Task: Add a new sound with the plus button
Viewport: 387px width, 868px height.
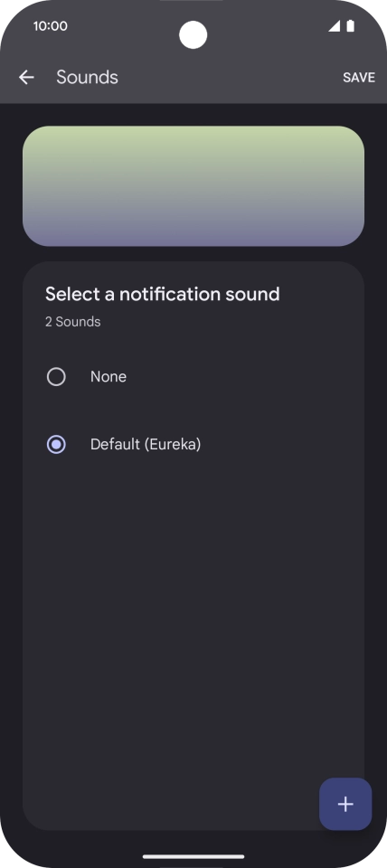Action: coord(345,804)
